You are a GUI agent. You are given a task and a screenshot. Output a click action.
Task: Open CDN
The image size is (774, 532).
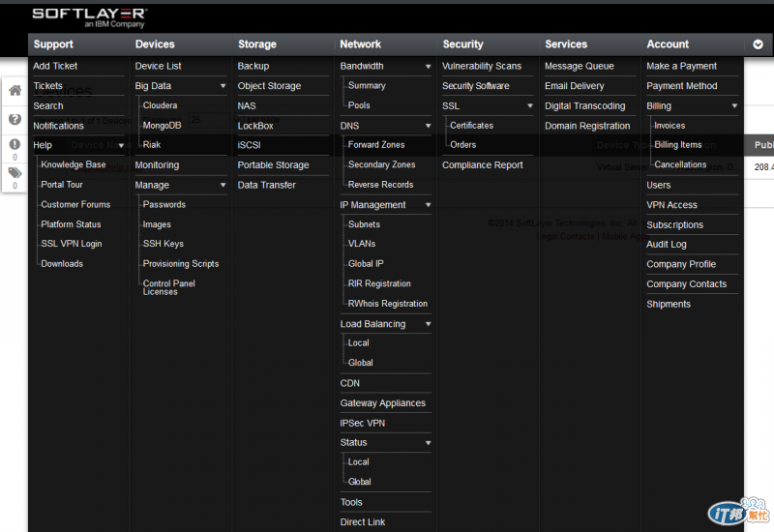tap(349, 383)
